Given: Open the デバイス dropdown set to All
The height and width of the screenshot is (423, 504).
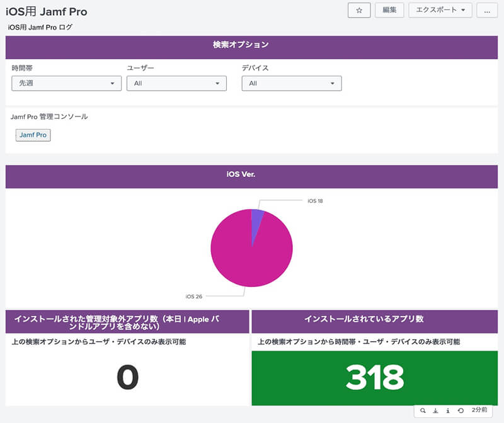Looking at the screenshot, I should 292,84.
